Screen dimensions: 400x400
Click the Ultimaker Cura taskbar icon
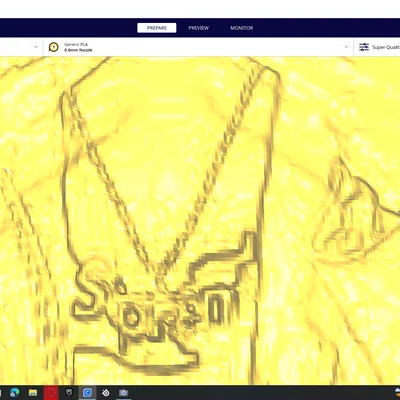click(87, 393)
